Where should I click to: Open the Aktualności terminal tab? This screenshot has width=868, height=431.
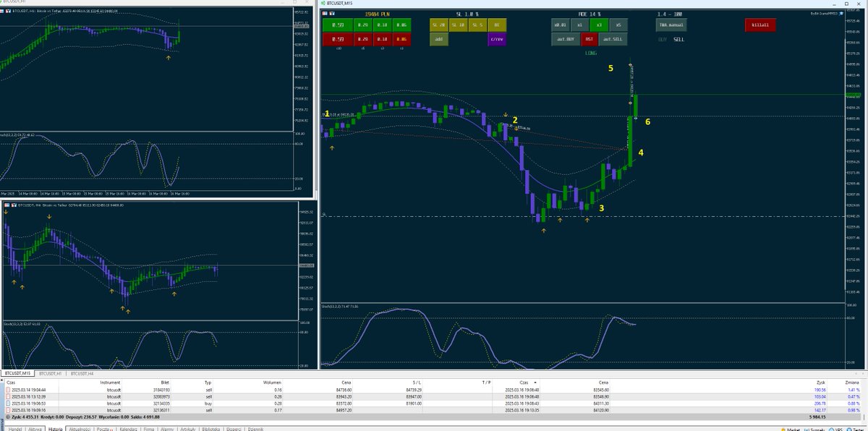pos(80,428)
